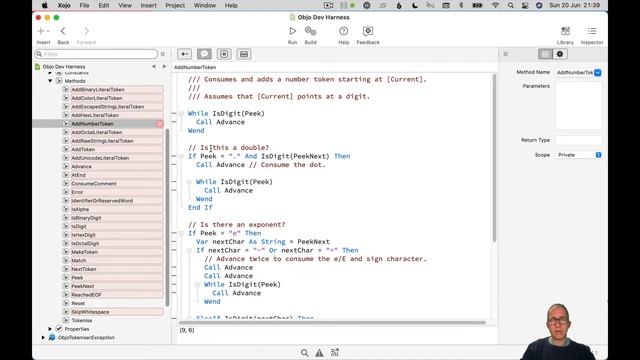Open macOS Control Center icon
This screenshot has width=640, height=360.
tap(525, 5)
